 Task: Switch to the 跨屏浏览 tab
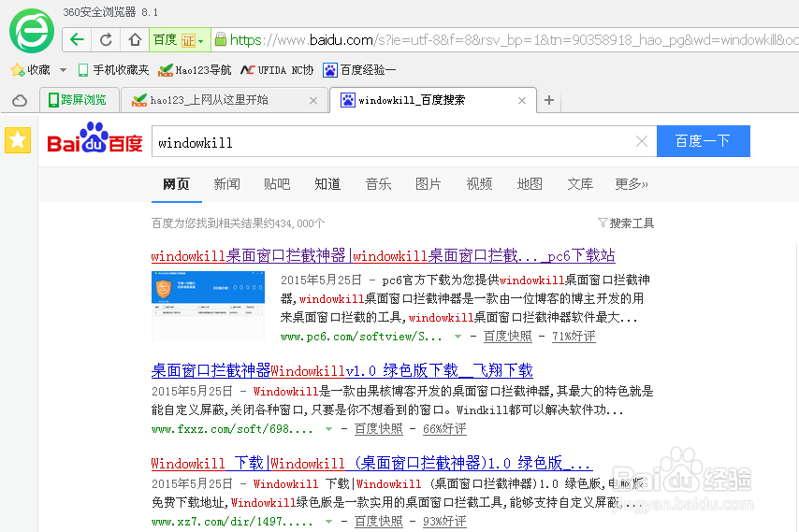tap(80, 100)
